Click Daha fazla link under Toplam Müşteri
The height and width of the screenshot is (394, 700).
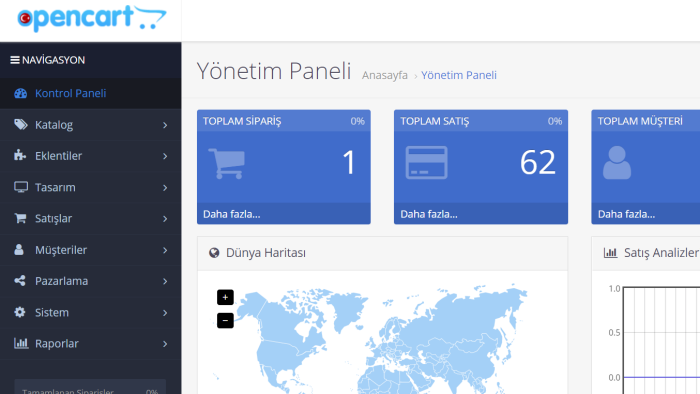coord(626,214)
